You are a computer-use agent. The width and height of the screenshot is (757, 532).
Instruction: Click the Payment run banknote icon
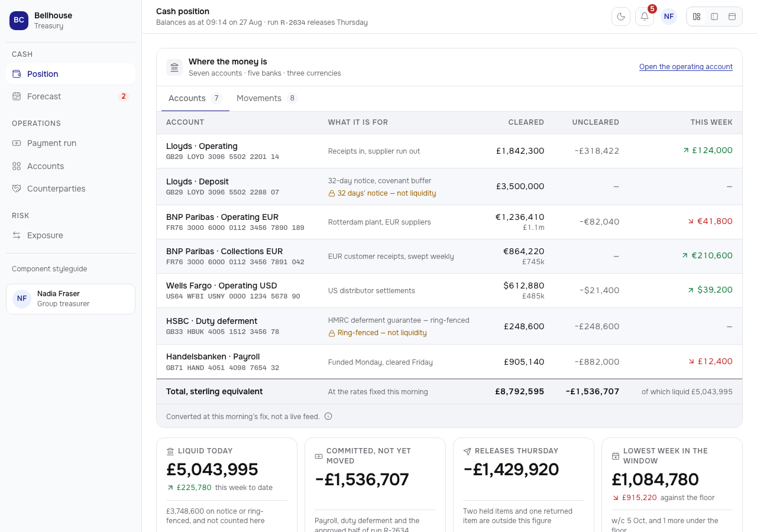17,143
